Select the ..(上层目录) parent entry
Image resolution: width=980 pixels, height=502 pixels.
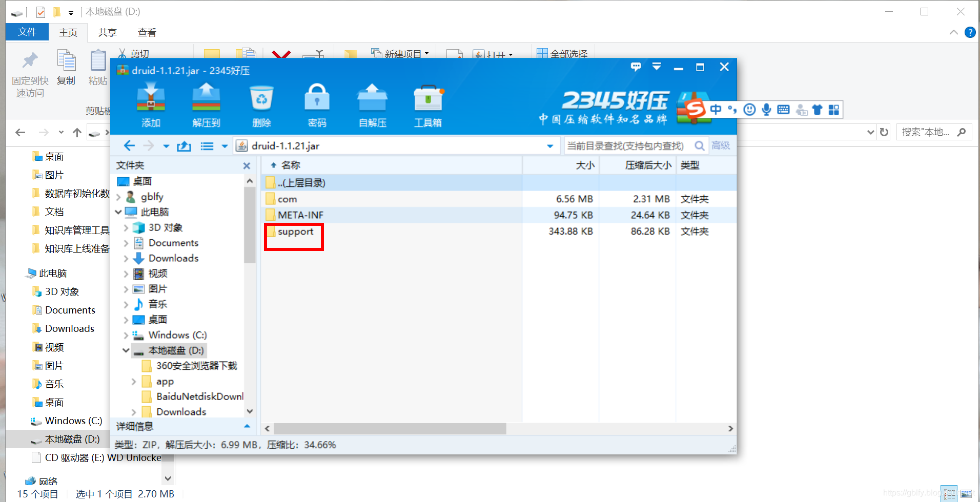click(x=499, y=183)
